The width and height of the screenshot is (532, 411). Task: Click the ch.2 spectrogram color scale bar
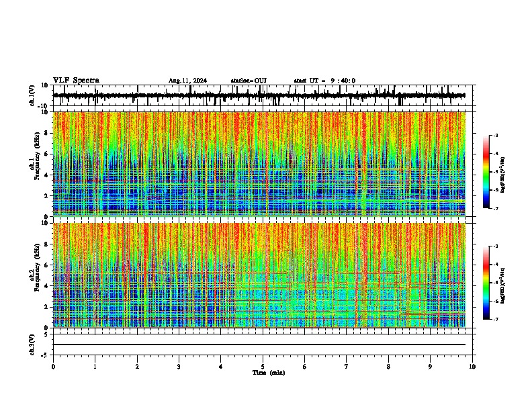(486, 283)
